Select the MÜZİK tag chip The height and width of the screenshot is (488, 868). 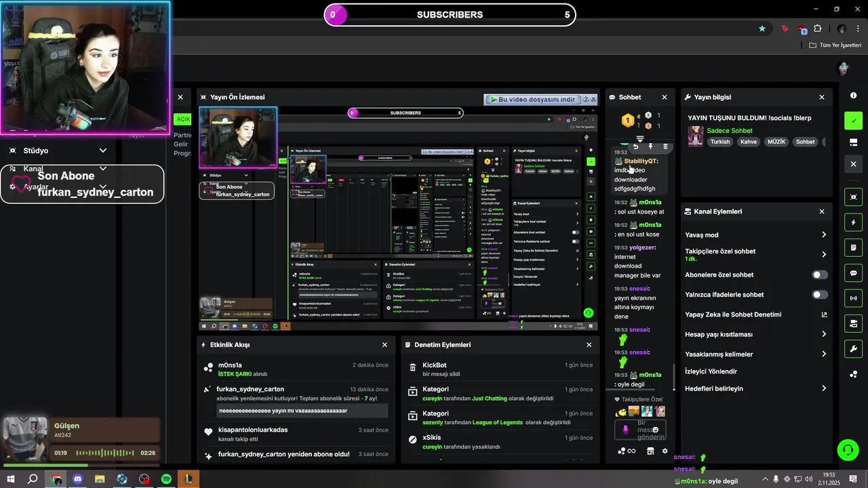776,142
